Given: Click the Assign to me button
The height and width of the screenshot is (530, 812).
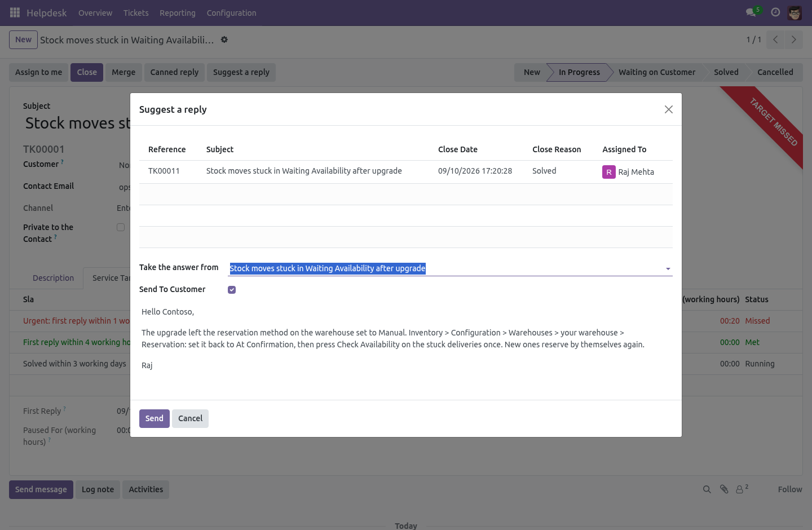Looking at the screenshot, I should click(39, 72).
